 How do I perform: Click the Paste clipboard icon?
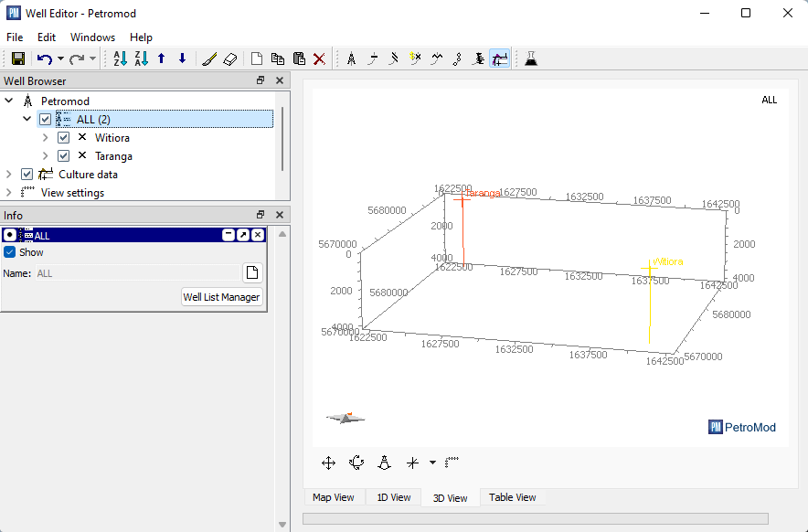click(x=298, y=59)
